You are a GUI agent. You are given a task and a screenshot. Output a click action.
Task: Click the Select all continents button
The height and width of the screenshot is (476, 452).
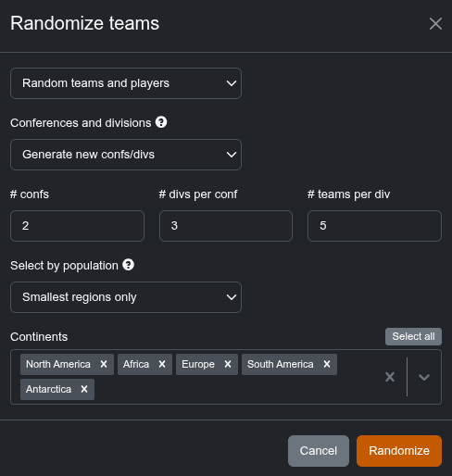413,336
